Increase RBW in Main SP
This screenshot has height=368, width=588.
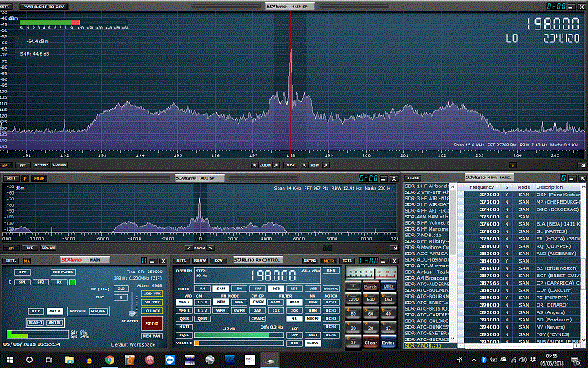click(x=326, y=165)
